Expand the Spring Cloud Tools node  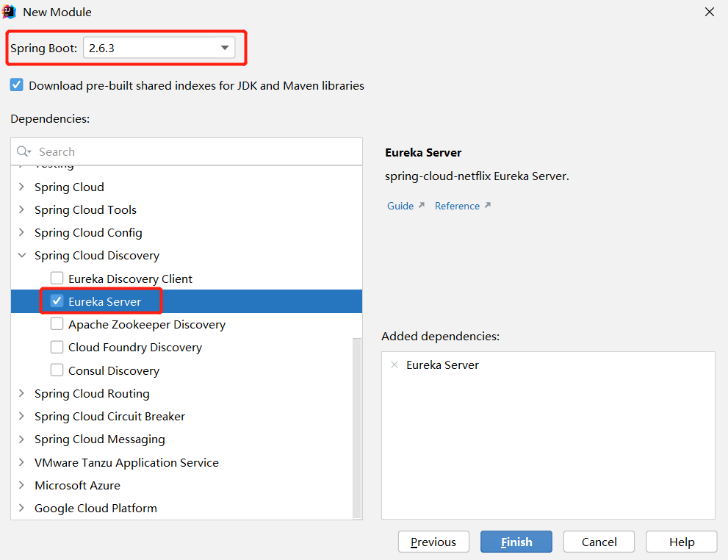21,209
